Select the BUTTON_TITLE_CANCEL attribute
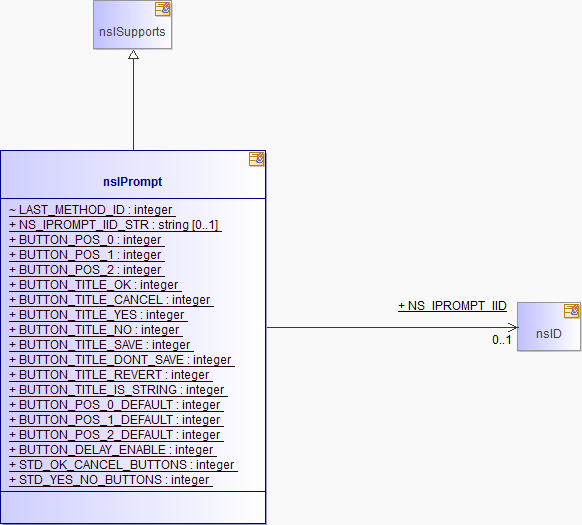This screenshot has width=582, height=525. [x=110, y=300]
